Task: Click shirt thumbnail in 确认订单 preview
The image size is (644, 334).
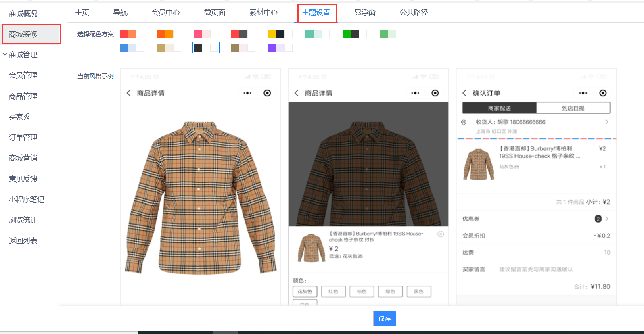Action: pyautogui.click(x=479, y=164)
